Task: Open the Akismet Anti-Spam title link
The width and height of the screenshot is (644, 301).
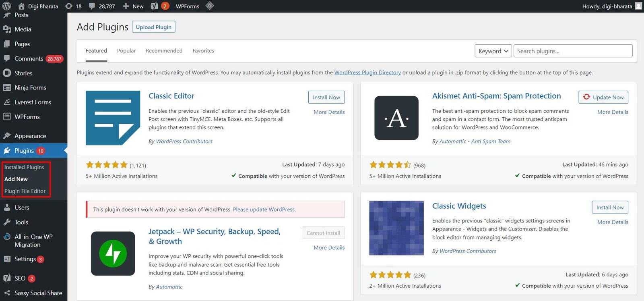Action: [496, 96]
